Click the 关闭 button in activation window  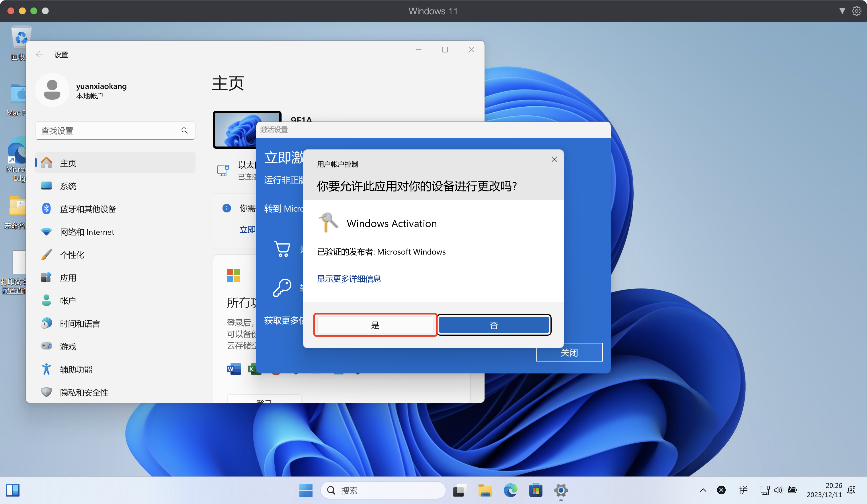[569, 352]
